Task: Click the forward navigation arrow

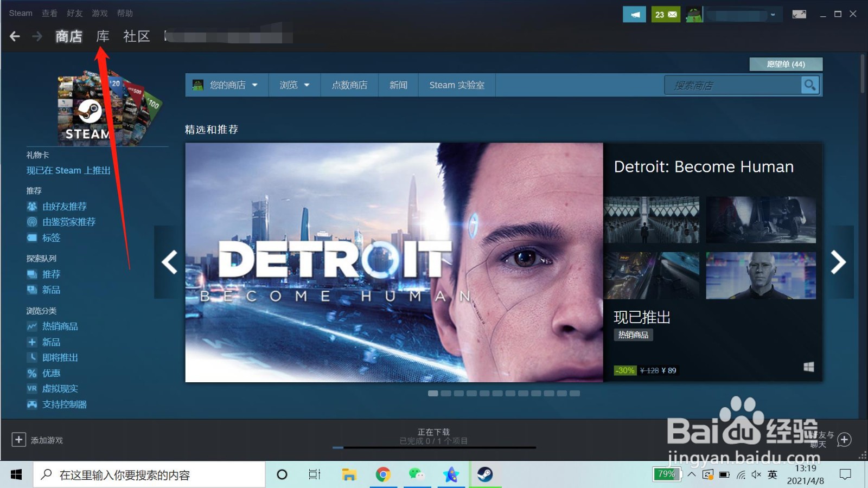Action: click(x=37, y=36)
